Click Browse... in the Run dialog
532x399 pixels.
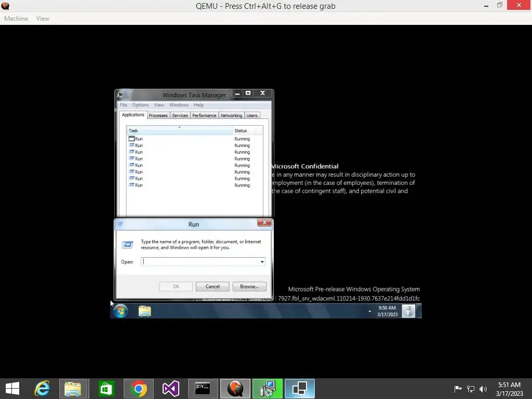pos(249,286)
